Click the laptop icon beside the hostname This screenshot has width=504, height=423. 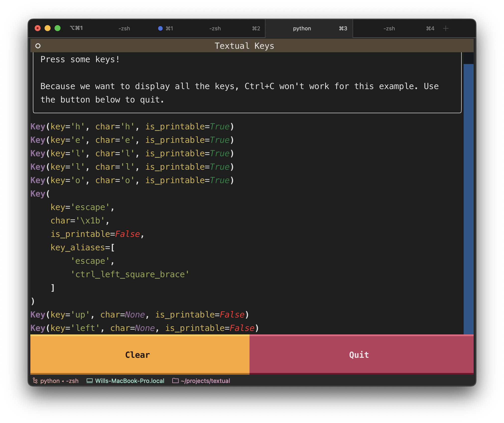89,381
